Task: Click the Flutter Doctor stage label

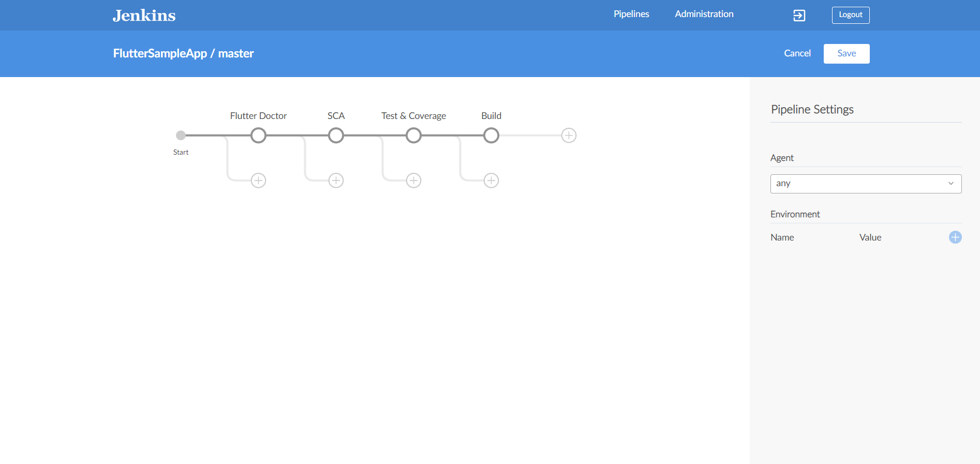Action: [258, 116]
